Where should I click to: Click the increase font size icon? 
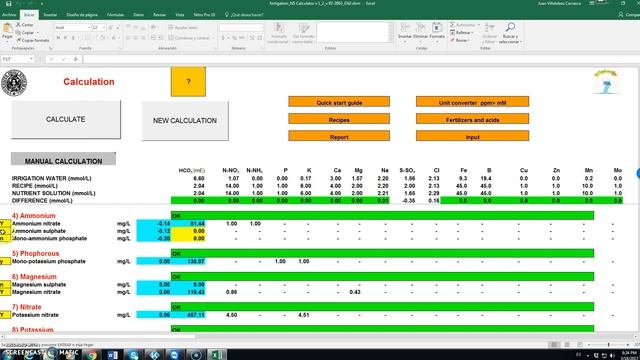111,27
